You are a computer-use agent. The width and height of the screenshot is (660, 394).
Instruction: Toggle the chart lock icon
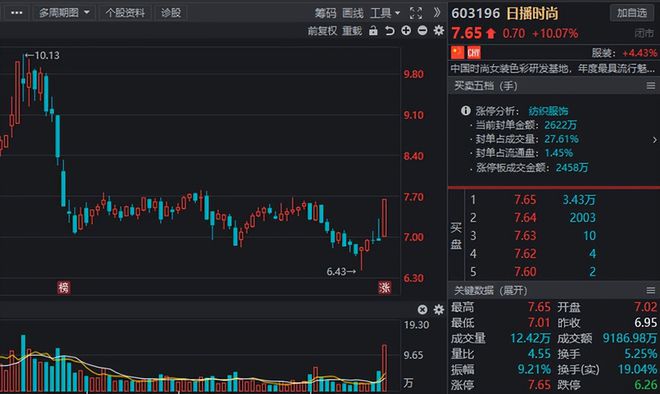(x=373, y=30)
